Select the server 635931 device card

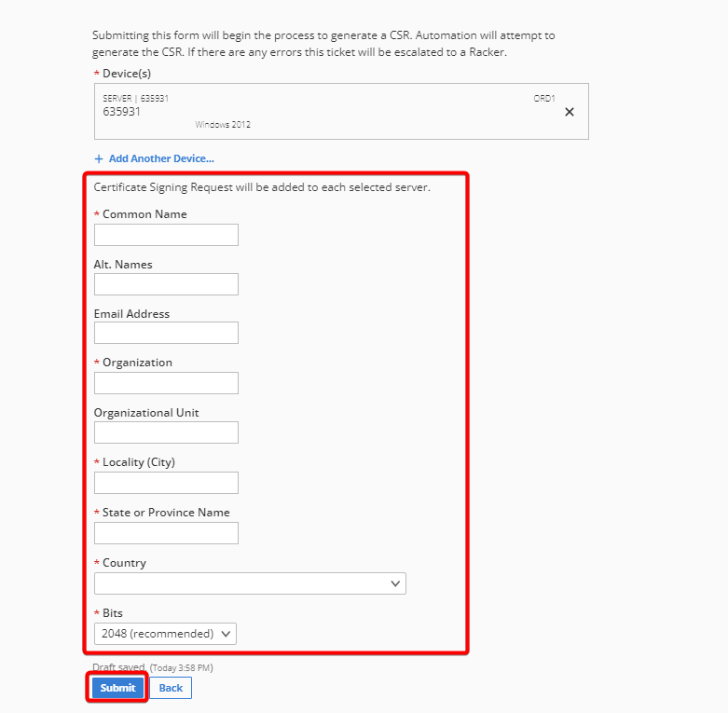click(341, 112)
